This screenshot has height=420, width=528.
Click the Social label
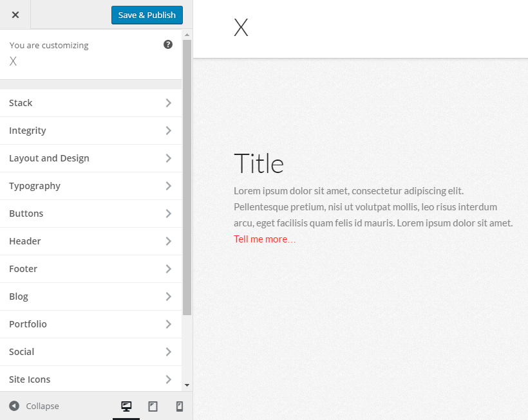tap(21, 352)
